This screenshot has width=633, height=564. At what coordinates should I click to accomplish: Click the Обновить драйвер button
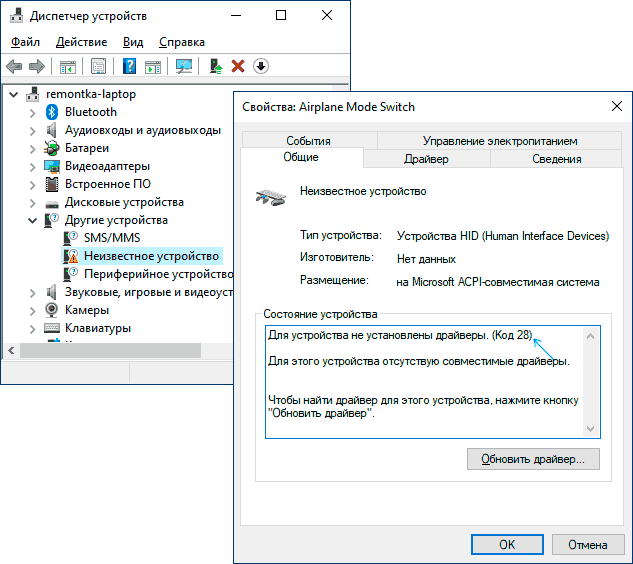pyautogui.click(x=533, y=459)
